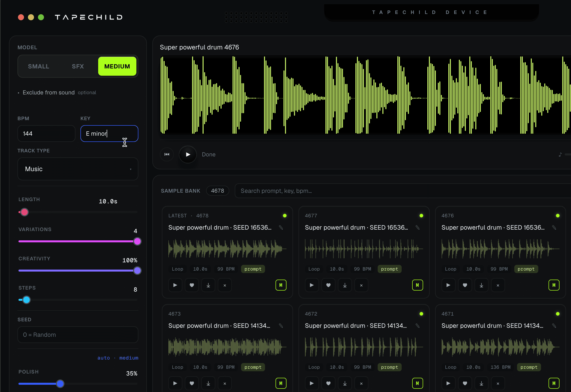Remove sample 4676 card
Image resolution: width=571 pixels, height=392 pixels.
(498, 285)
